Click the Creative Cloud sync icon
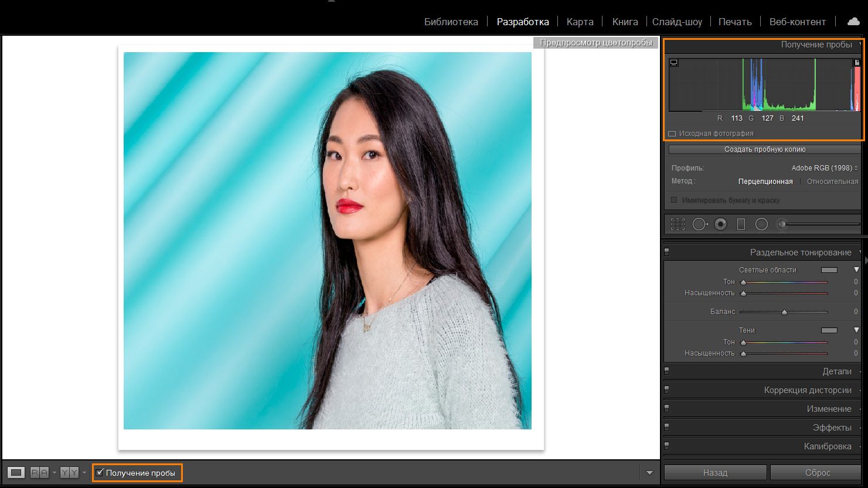The image size is (868, 488). point(853,22)
